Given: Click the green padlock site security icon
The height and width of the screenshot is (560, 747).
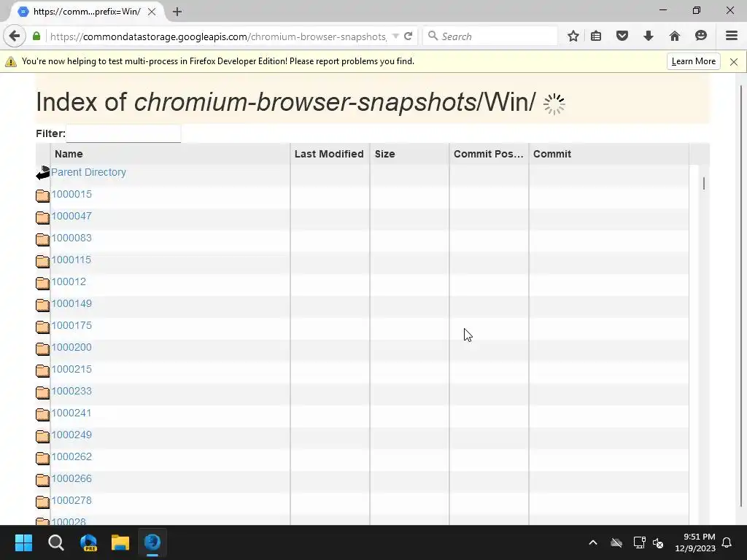Looking at the screenshot, I should tap(36, 36).
